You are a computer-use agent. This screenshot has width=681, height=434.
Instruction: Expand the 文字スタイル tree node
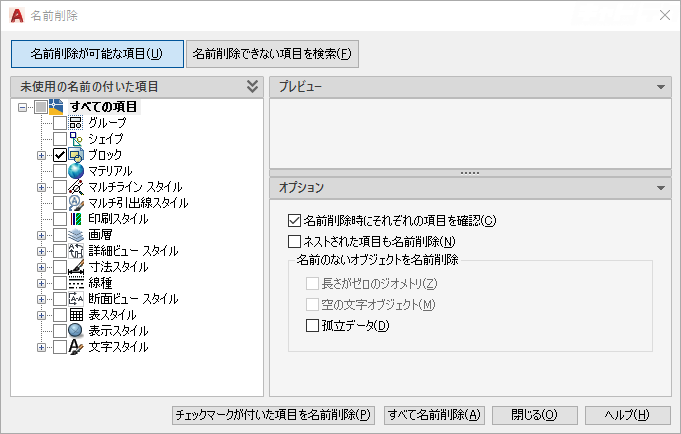tap(41, 348)
